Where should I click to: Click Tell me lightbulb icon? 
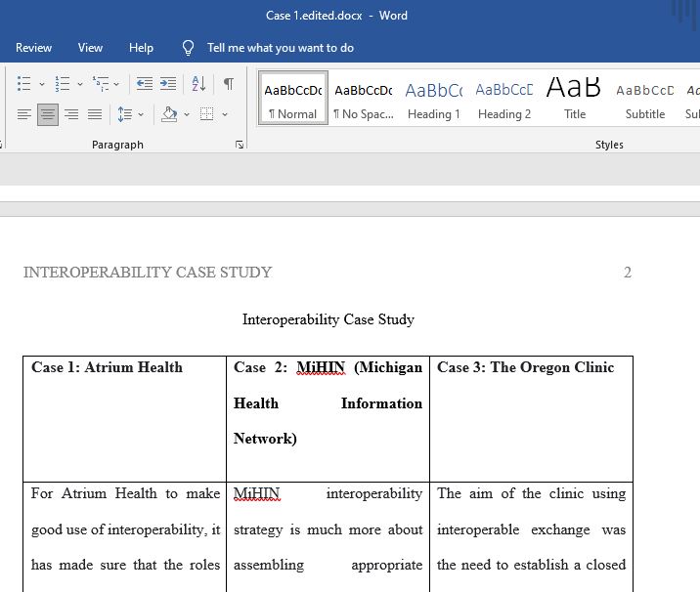[189, 48]
